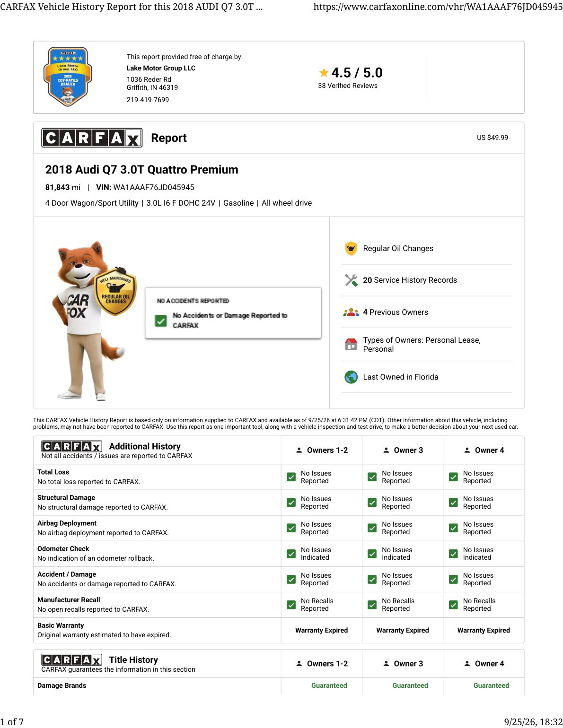The width and height of the screenshot is (563, 728).
Task: Click the gold star rating icon
Action: pyautogui.click(x=324, y=72)
